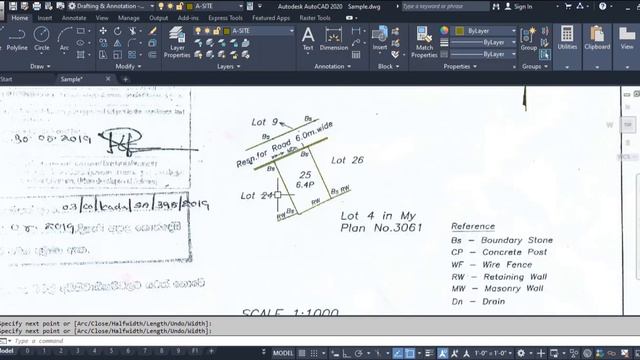Click the Insert block tool
The image size is (640, 360).
(x=380, y=39)
